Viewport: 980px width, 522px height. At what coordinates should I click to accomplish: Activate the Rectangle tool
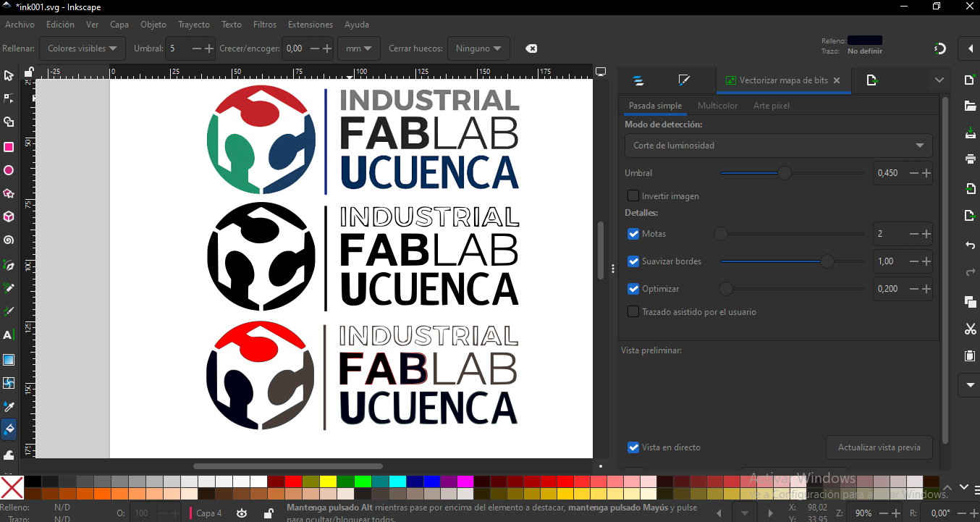pos(9,147)
